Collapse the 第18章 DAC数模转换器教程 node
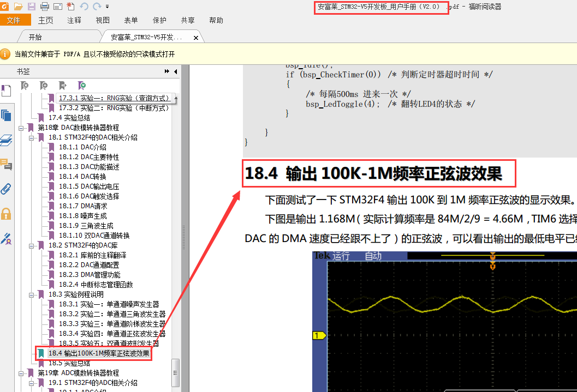The height and width of the screenshot is (392, 577). tap(21, 128)
